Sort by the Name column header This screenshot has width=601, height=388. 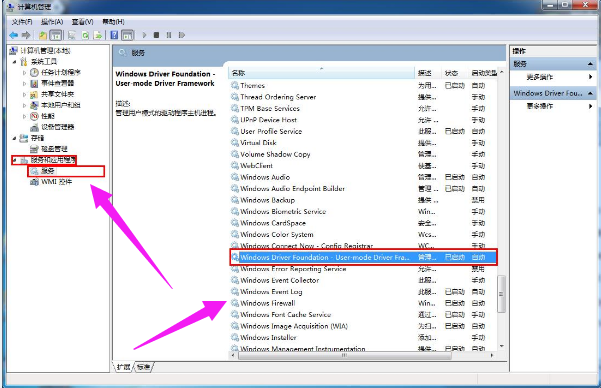(321, 73)
